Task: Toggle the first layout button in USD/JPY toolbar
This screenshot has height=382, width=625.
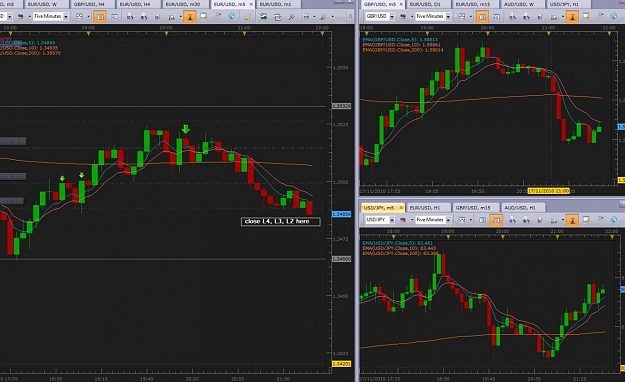Action: (x=482, y=220)
